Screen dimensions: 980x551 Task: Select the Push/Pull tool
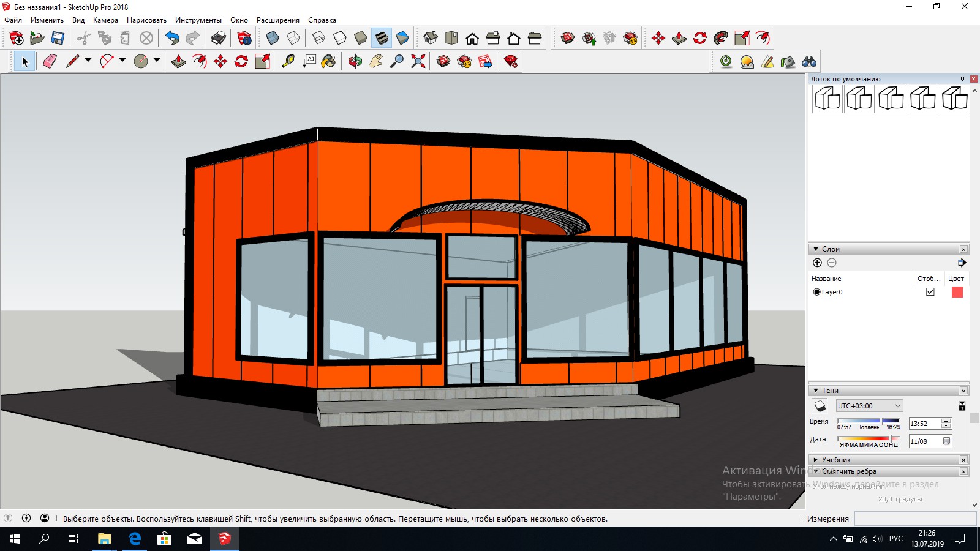coord(179,61)
